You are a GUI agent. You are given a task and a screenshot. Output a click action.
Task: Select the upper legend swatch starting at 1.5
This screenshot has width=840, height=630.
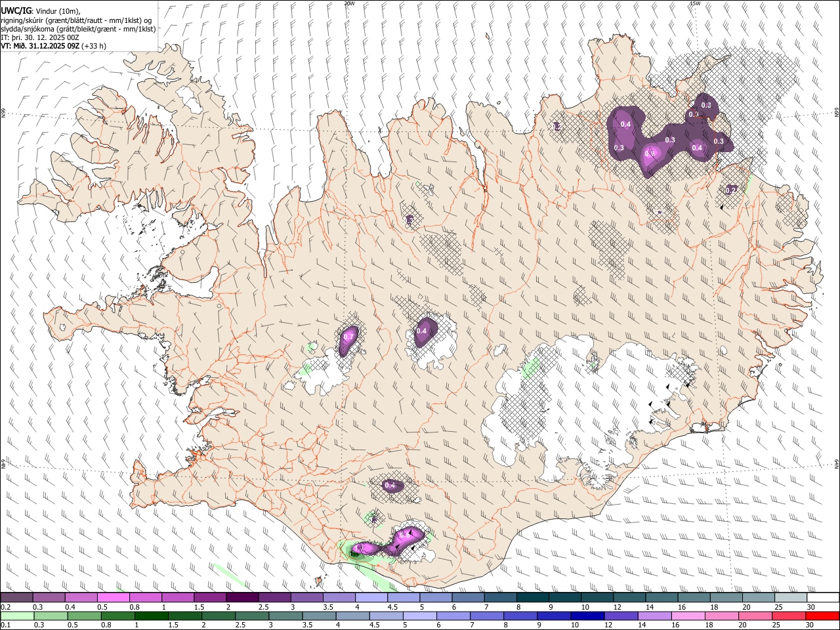click(210, 598)
